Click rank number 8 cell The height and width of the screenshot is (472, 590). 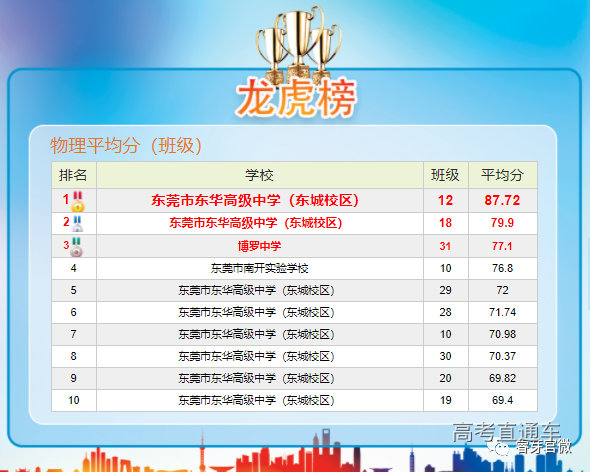point(74,356)
